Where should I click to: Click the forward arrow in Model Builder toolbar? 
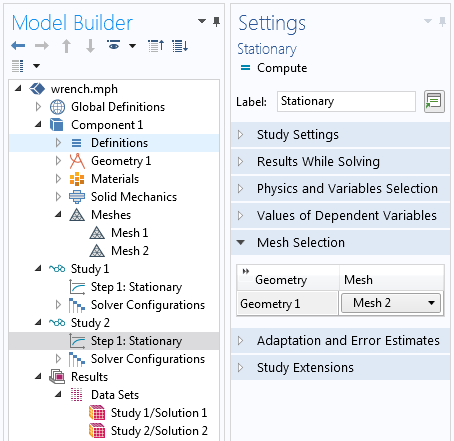coord(42,46)
